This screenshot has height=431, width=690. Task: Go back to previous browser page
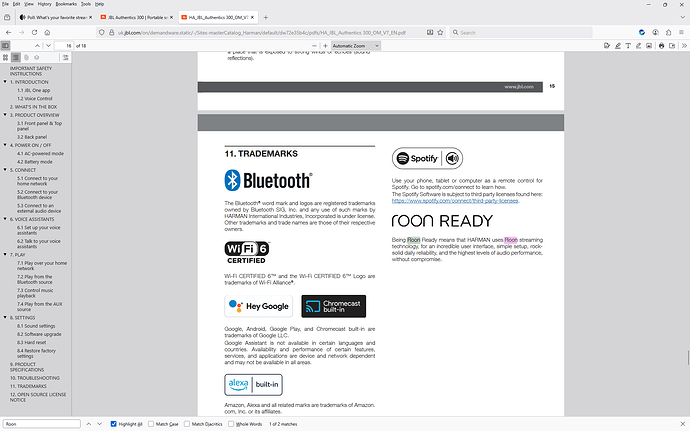(x=8, y=32)
